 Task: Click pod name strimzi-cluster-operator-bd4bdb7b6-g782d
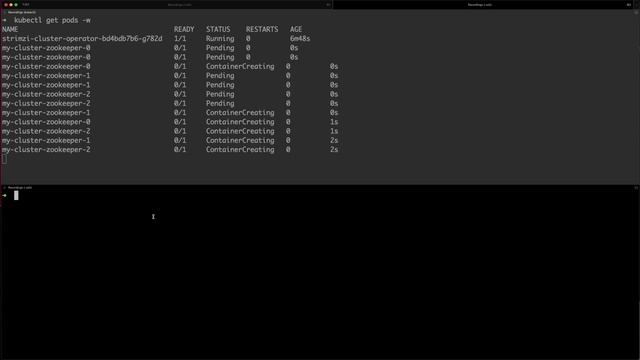point(82,39)
